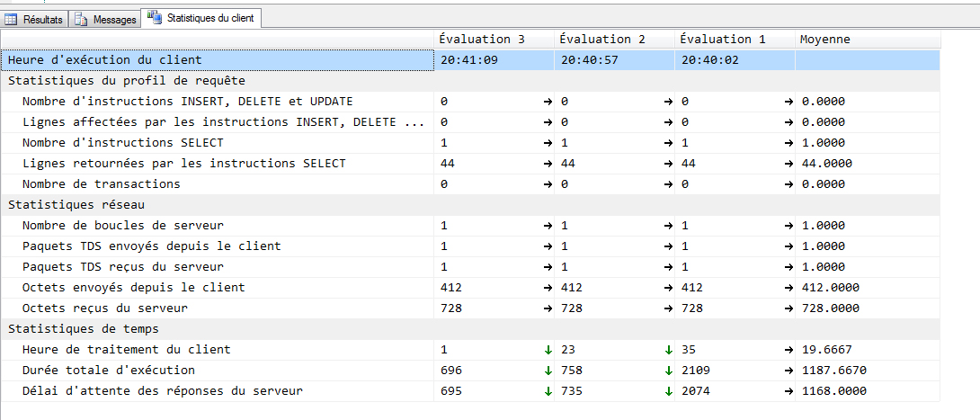Click the Résultats tab grid icon
This screenshot has height=420, width=980.
[x=12, y=19]
